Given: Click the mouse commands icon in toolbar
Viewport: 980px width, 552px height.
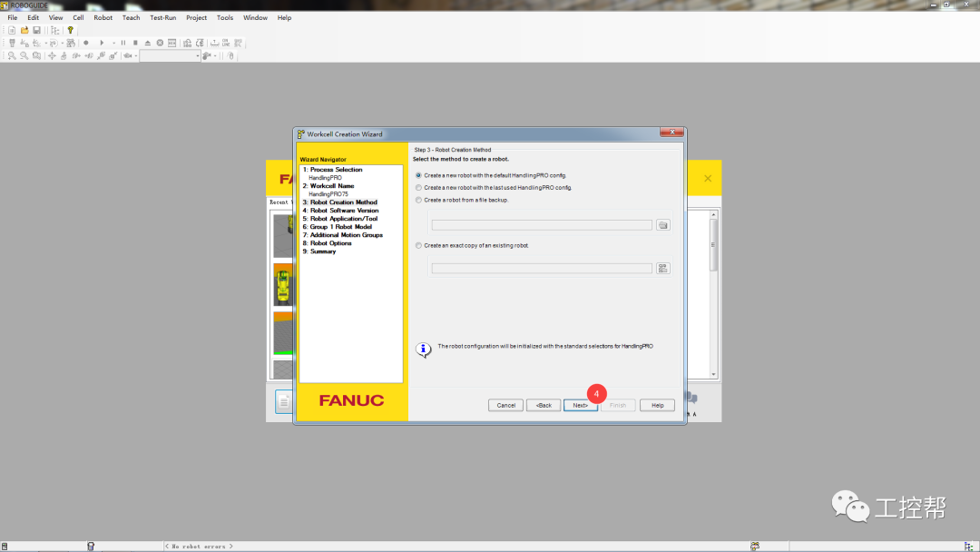Looking at the screenshot, I should (230, 55).
